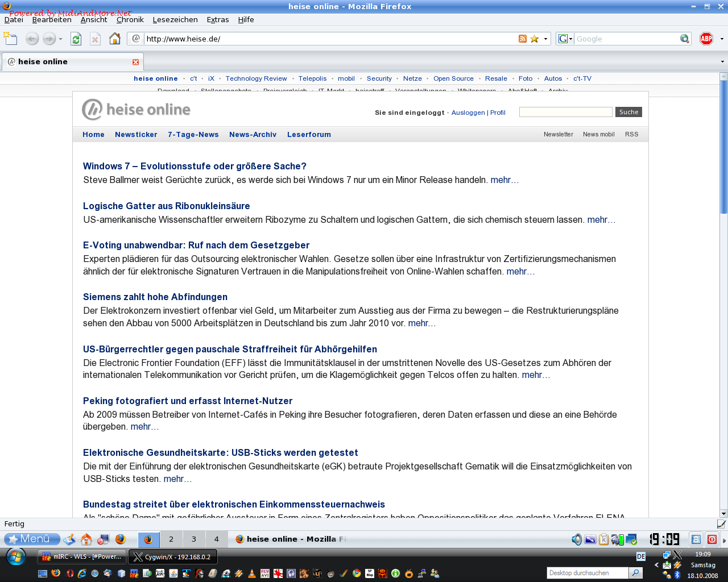Click the Home icon in Firefox toolbar
The image size is (728, 582).
tap(115, 39)
